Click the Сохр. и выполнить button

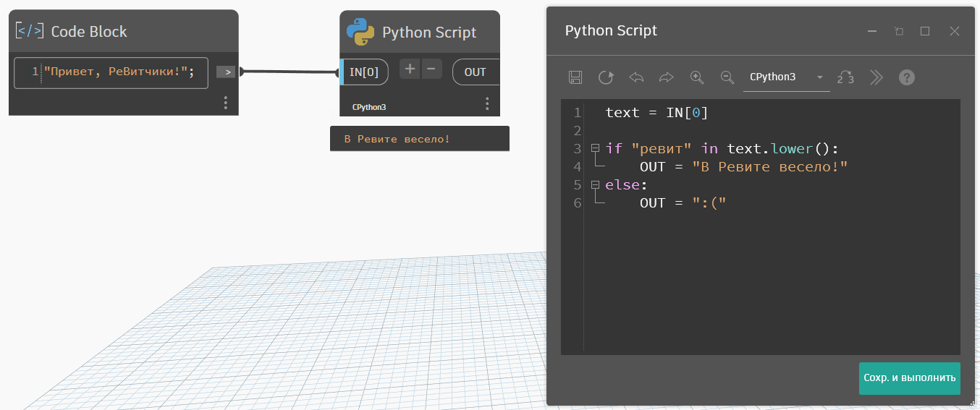pos(910,378)
